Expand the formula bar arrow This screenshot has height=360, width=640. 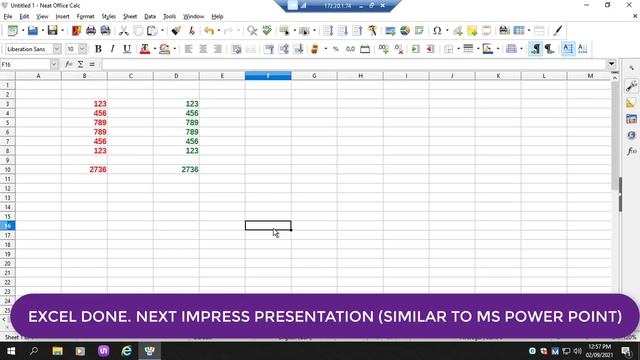(611, 64)
